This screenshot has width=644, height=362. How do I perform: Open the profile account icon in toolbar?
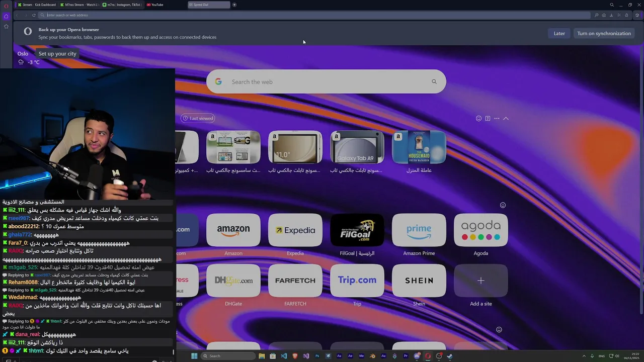click(626, 15)
